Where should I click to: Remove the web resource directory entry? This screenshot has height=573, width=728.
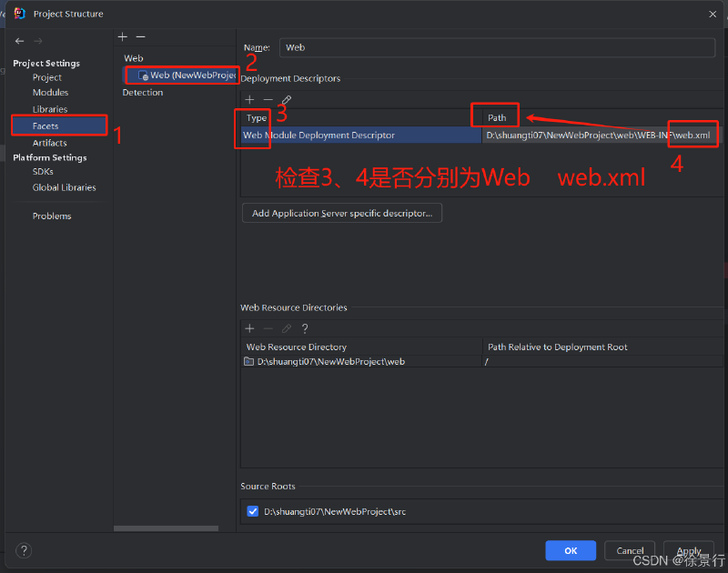tap(268, 328)
